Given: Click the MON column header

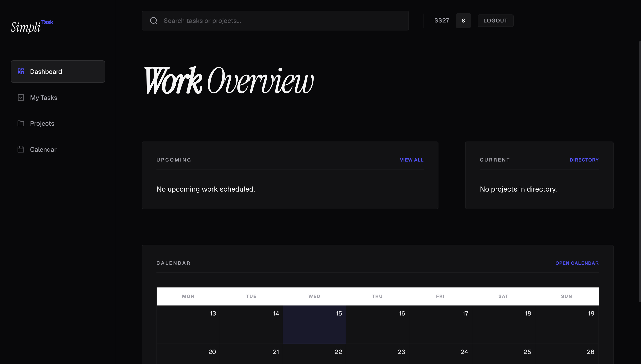Looking at the screenshot, I should click(x=188, y=297).
